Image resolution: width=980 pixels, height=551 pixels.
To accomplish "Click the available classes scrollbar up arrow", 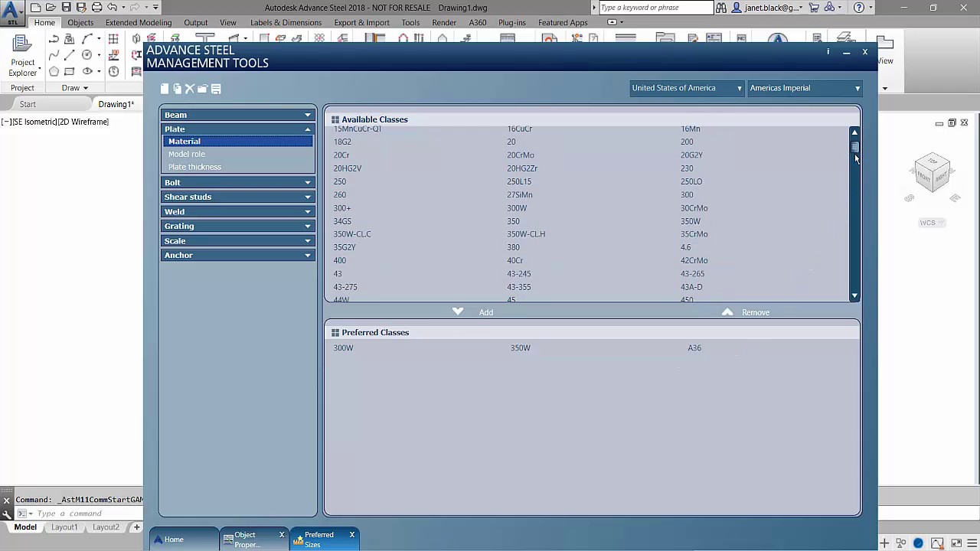I will [x=854, y=132].
